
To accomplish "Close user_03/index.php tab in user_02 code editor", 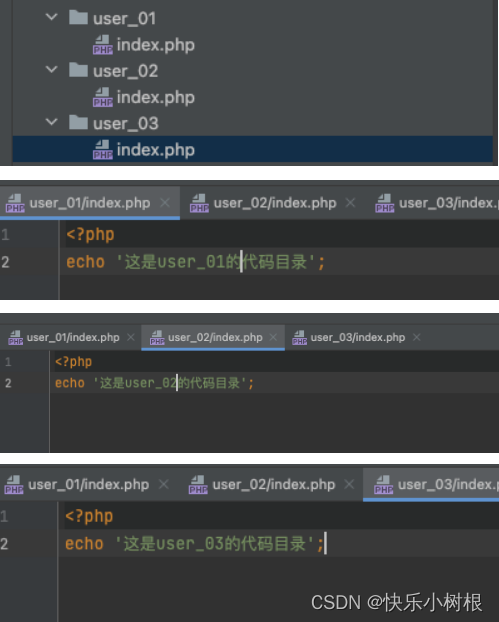I will 416,337.
